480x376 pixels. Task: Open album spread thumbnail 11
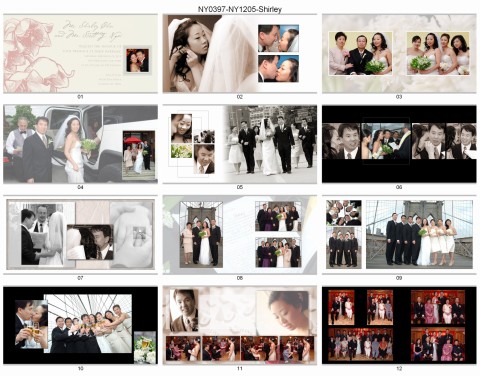[x=240, y=325]
